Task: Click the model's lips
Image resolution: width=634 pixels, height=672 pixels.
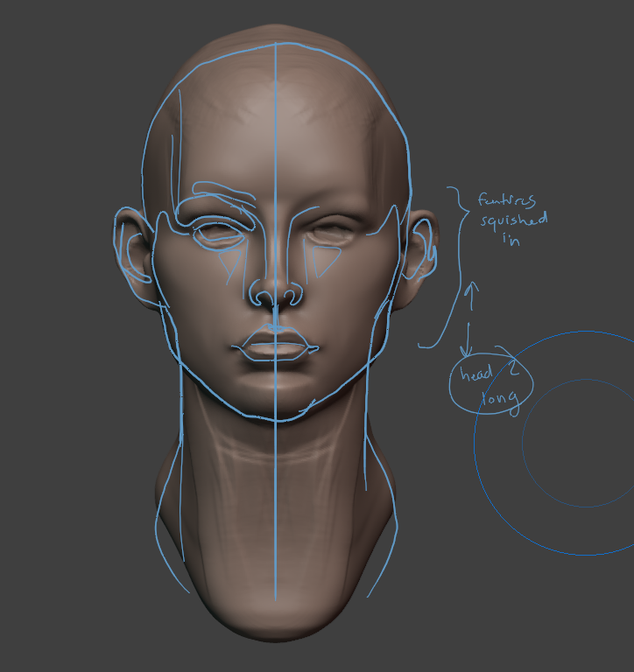Action: pyautogui.click(x=275, y=346)
